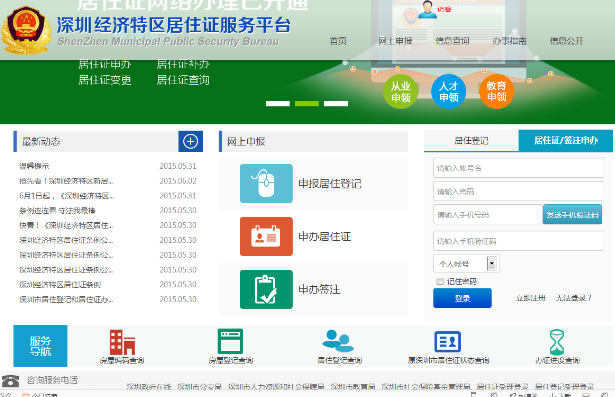The width and height of the screenshot is (615, 397).
Task: Click the telephone icon beside 咨询服务电话
Action: coord(10,381)
